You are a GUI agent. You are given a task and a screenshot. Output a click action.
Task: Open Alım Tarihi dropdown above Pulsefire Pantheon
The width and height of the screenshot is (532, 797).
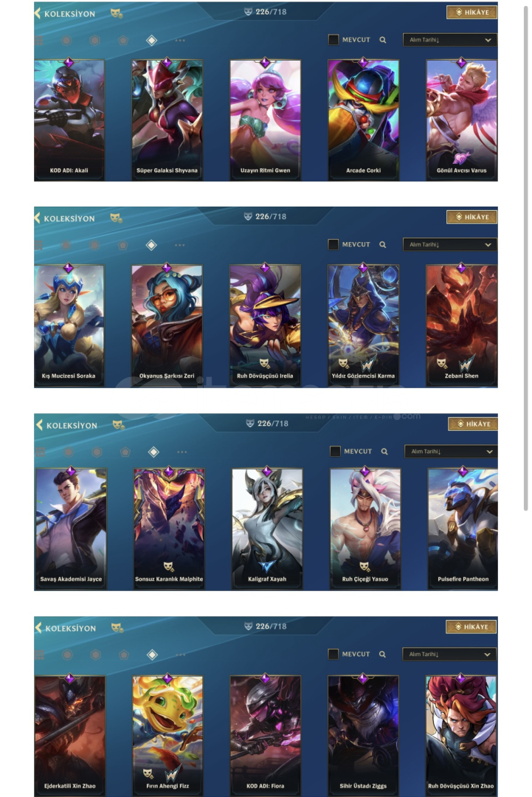pyautogui.click(x=452, y=452)
